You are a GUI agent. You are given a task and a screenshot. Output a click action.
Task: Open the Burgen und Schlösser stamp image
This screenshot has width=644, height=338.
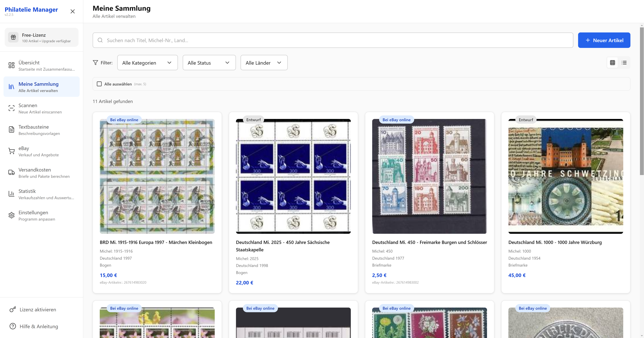point(430,176)
